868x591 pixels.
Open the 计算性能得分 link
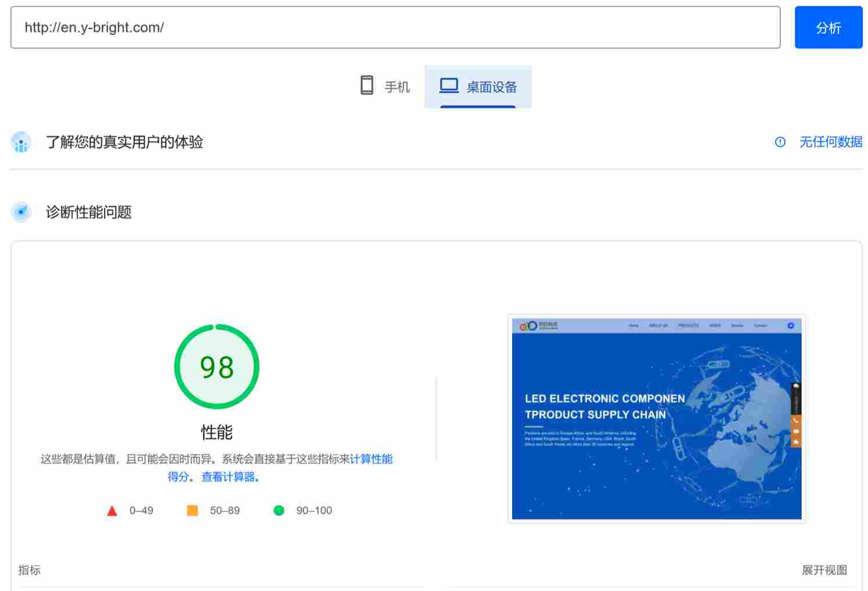click(373, 459)
